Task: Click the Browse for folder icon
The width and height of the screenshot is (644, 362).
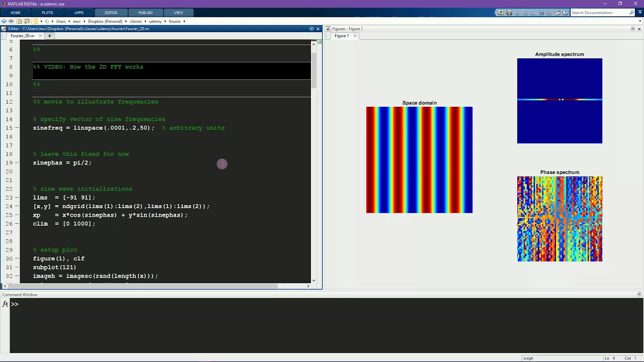Action: coord(27,21)
